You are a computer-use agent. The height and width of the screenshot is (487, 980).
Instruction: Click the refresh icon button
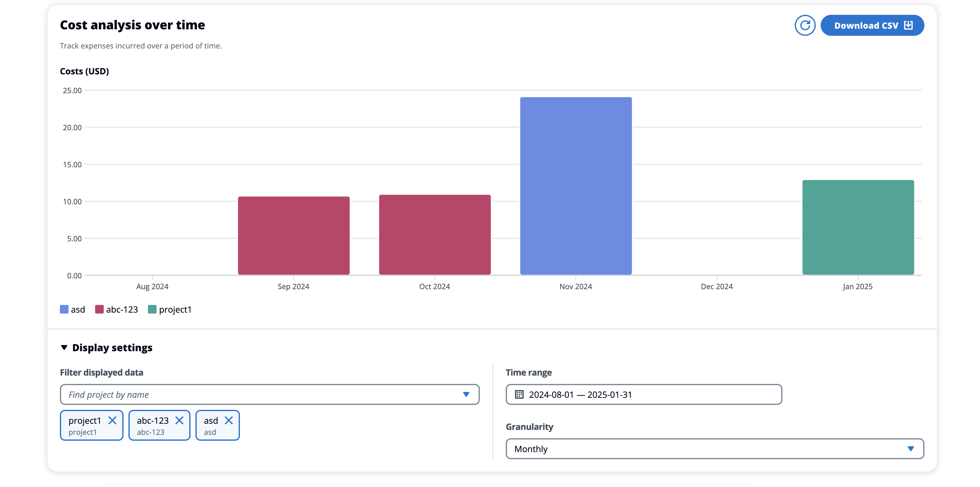click(805, 26)
